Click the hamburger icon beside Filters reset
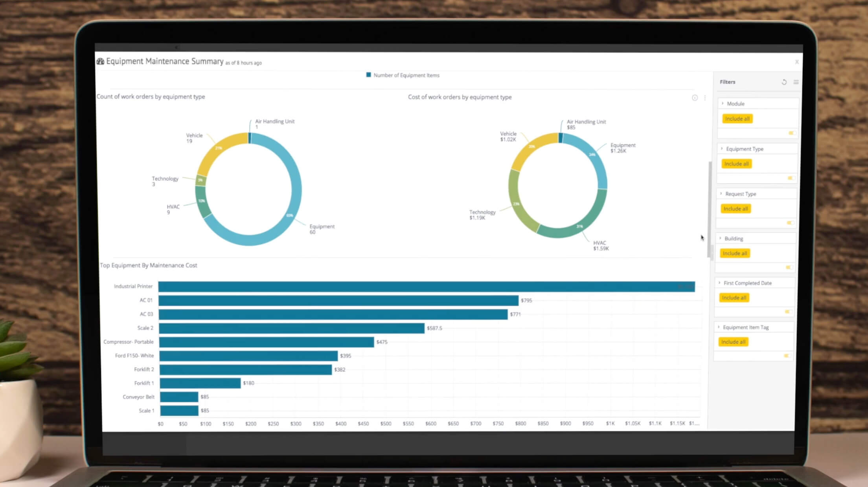Image resolution: width=868 pixels, height=487 pixels. tap(796, 82)
